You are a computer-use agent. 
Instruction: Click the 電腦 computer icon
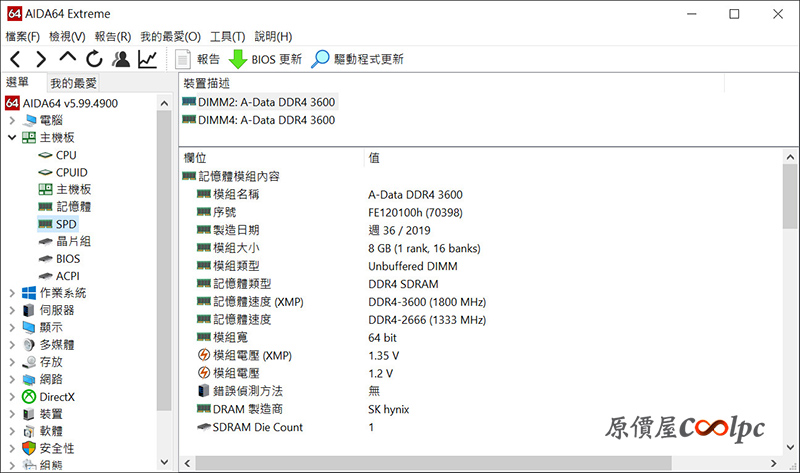click(29, 120)
